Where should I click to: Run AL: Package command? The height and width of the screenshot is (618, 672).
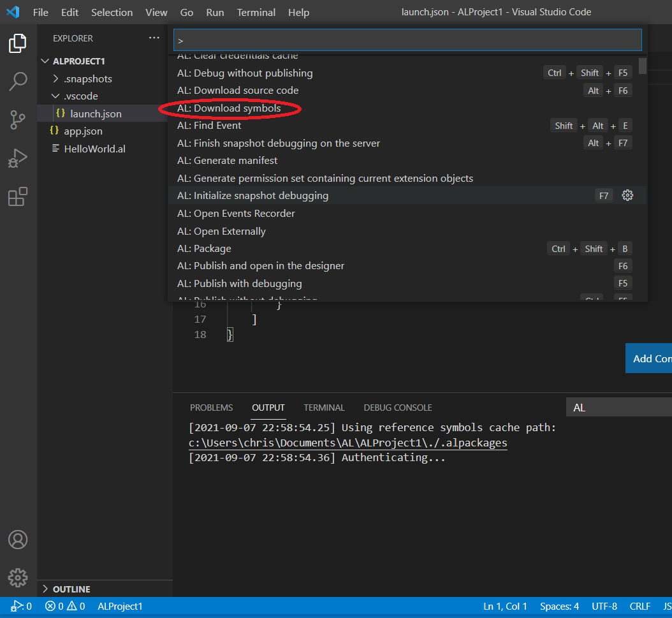coord(407,249)
